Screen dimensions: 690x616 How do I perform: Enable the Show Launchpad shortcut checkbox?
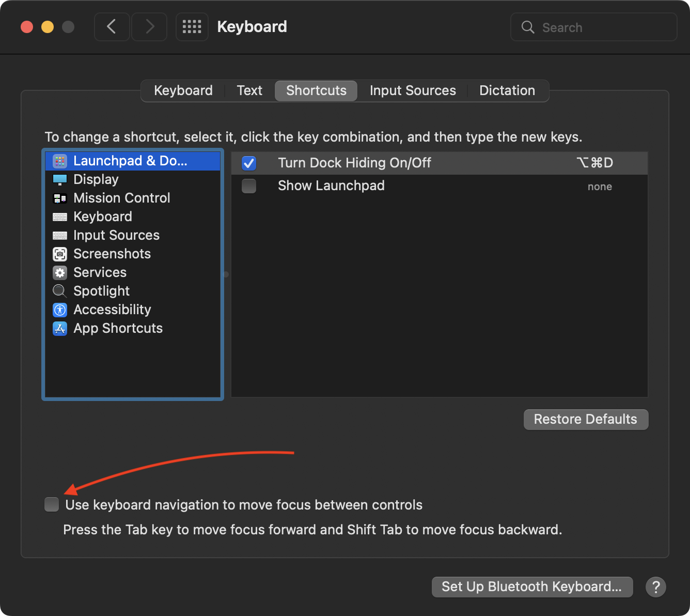point(249,186)
